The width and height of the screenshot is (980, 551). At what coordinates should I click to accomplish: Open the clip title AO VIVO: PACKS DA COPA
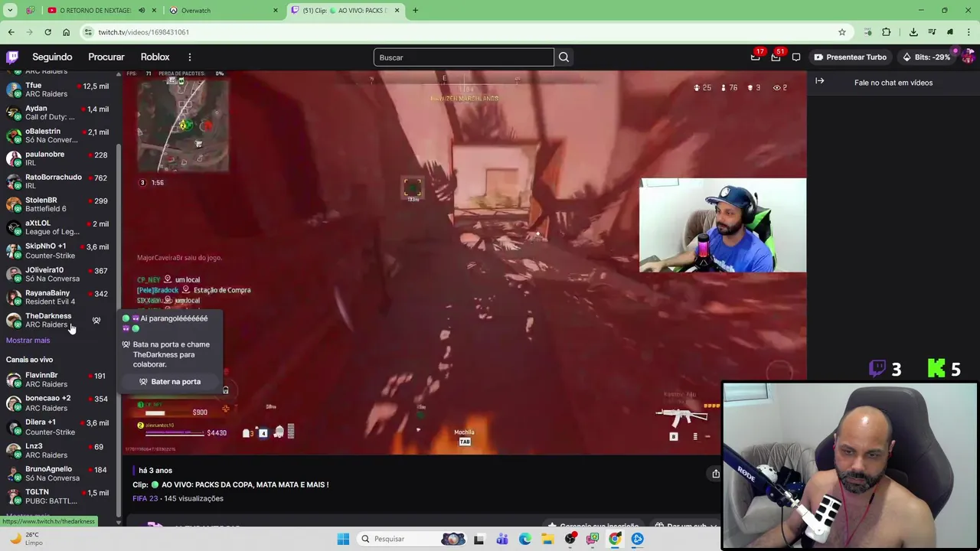coord(230,485)
